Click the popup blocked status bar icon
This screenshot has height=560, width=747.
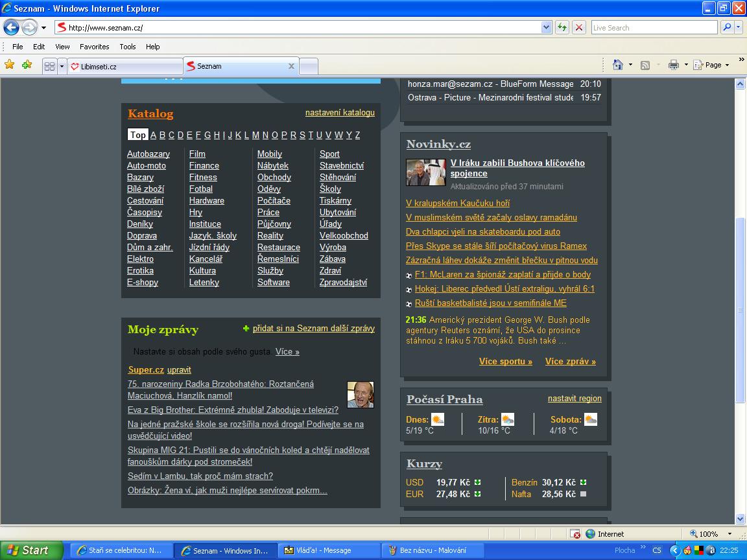[576, 534]
